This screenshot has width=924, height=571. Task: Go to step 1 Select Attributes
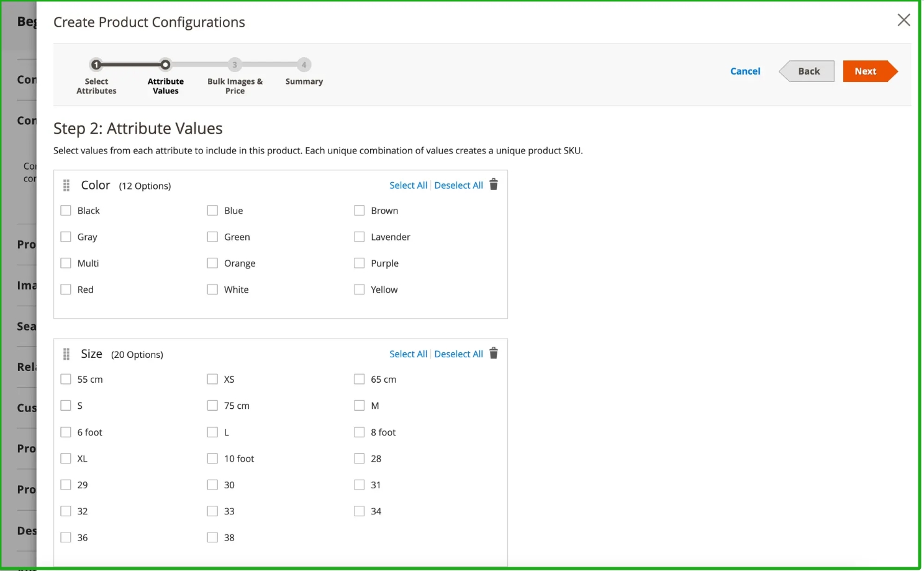(96, 65)
